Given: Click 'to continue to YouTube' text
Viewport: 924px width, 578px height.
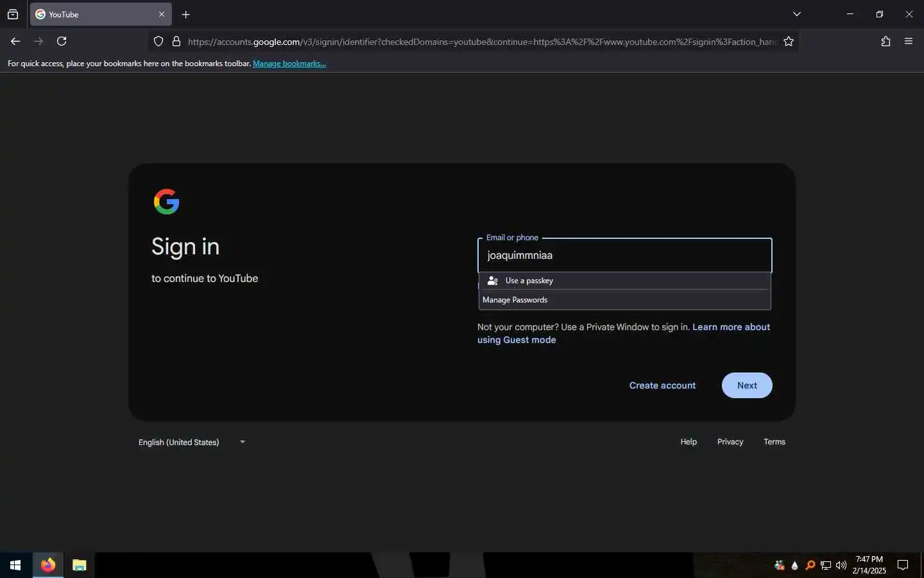Looking at the screenshot, I should (205, 278).
